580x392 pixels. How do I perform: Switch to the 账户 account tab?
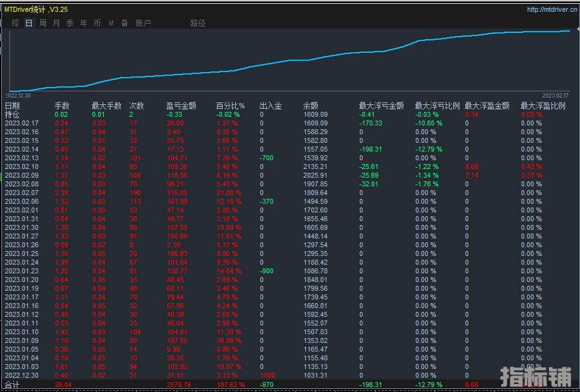[143, 23]
